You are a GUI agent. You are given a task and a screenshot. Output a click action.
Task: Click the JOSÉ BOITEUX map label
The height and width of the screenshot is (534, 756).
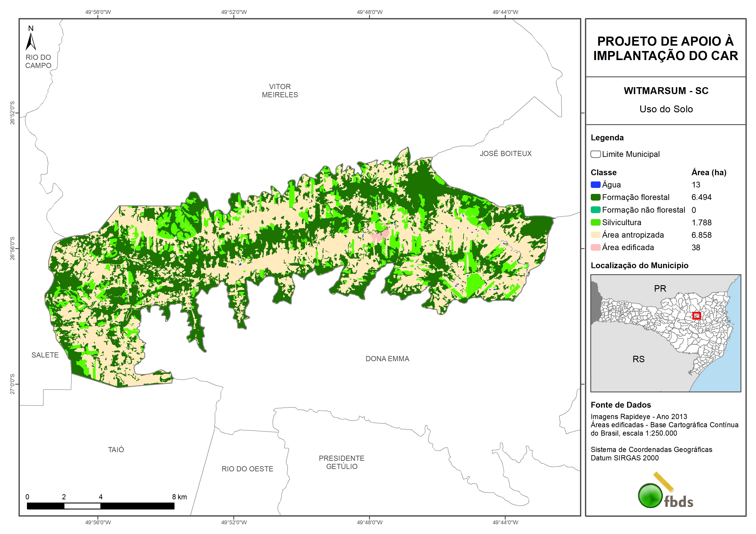(505, 153)
